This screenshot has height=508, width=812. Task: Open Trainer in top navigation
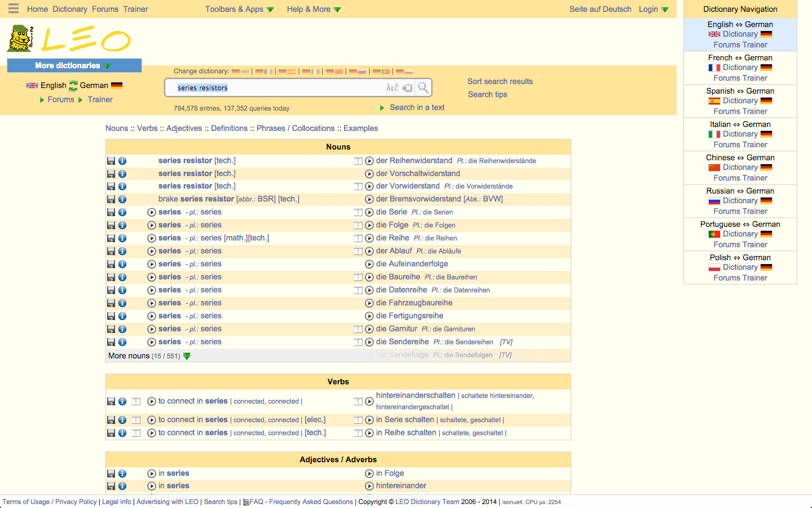click(x=136, y=9)
